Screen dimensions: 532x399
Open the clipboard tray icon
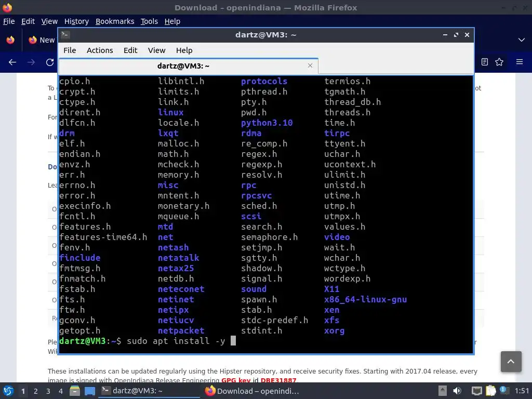pos(490,391)
